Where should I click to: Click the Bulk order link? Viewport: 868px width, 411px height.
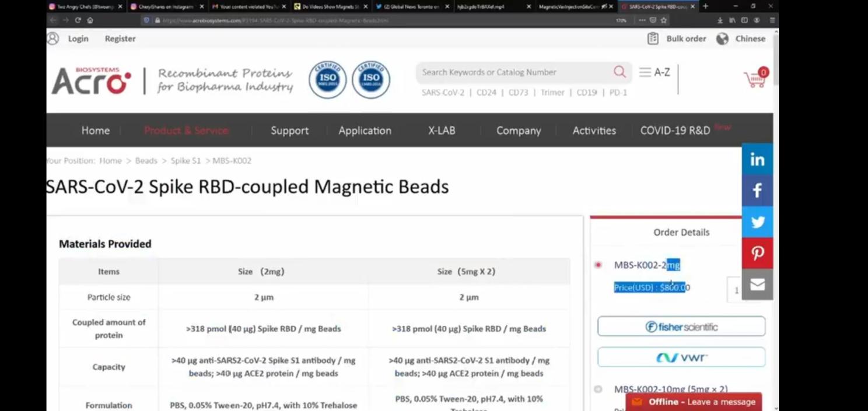tap(677, 38)
